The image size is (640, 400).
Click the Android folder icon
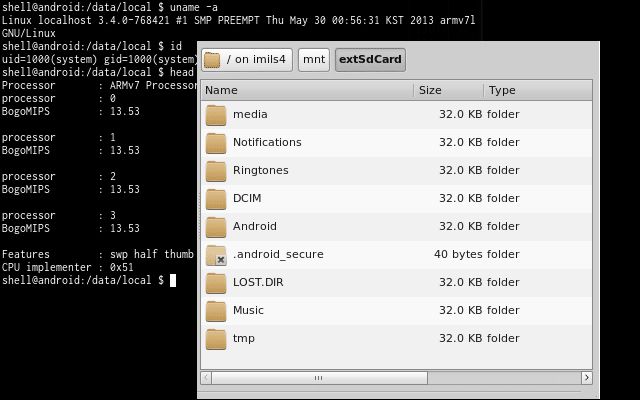coord(216,227)
